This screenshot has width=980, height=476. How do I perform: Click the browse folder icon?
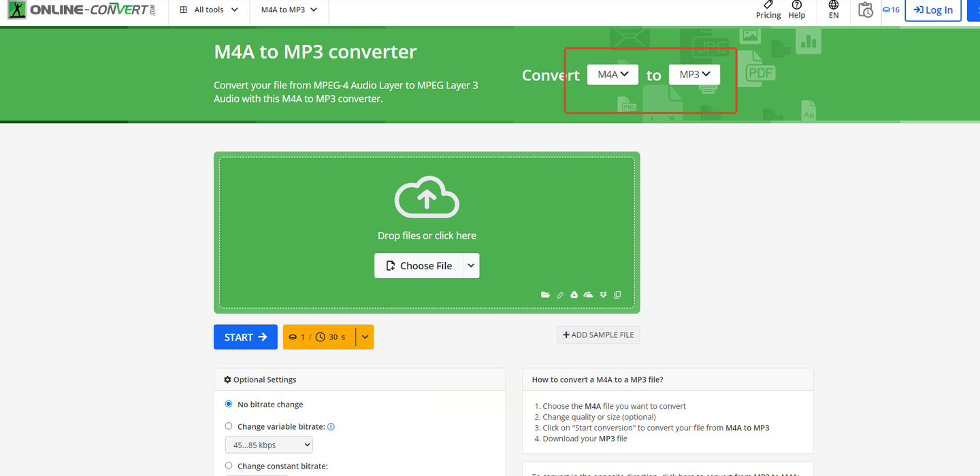[x=545, y=295]
